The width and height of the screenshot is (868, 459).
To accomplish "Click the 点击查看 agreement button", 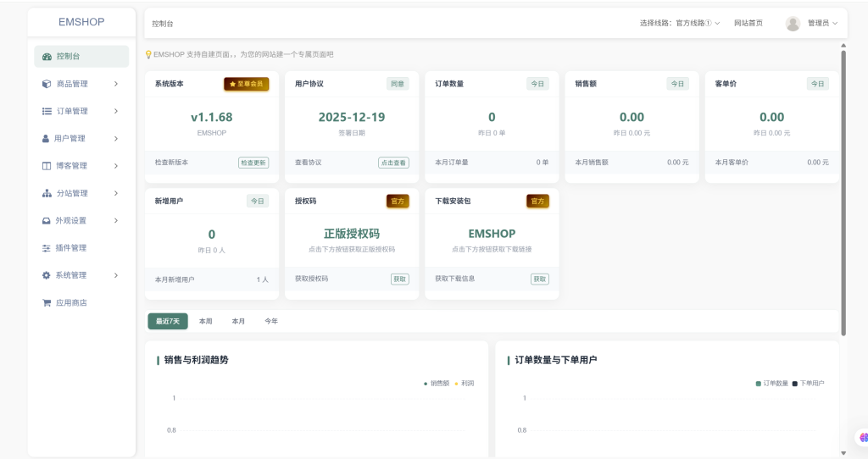I will pyautogui.click(x=393, y=163).
